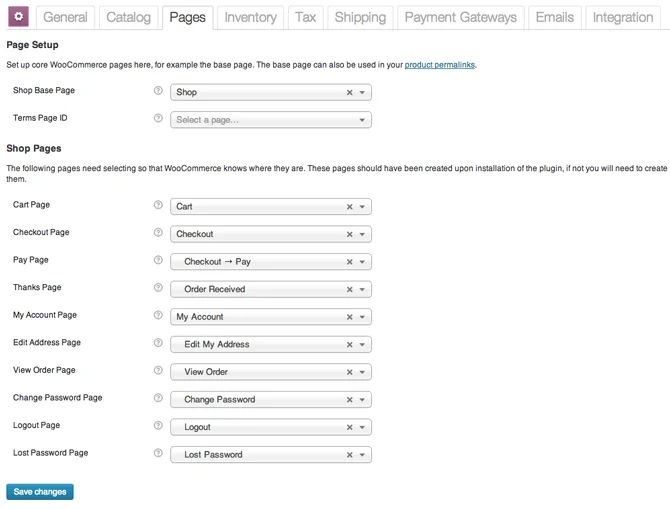
Task: Go to the Shipping settings tab
Action: click(360, 17)
